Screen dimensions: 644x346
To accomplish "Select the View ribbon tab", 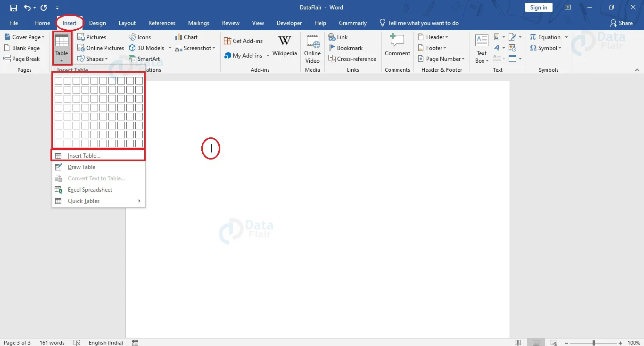I will click(x=258, y=23).
